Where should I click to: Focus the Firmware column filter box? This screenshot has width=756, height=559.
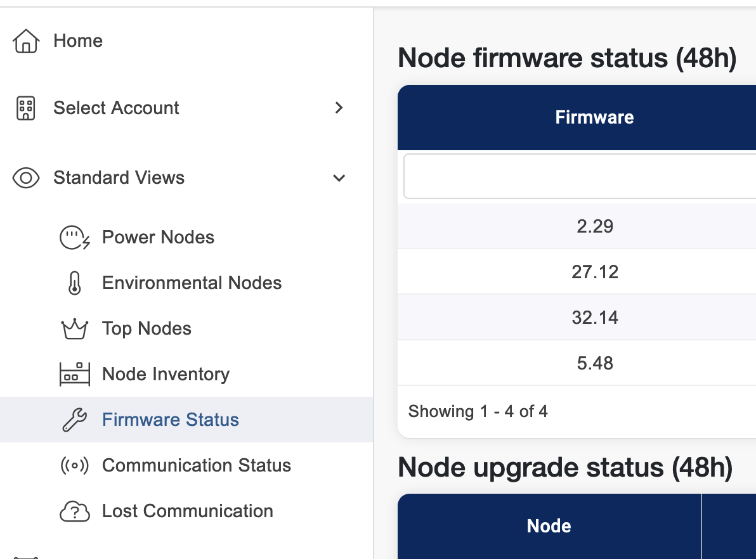click(580, 176)
